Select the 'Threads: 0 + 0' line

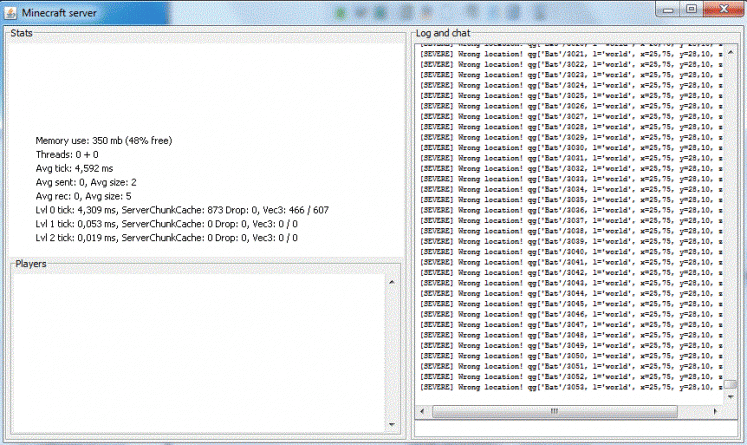point(67,154)
